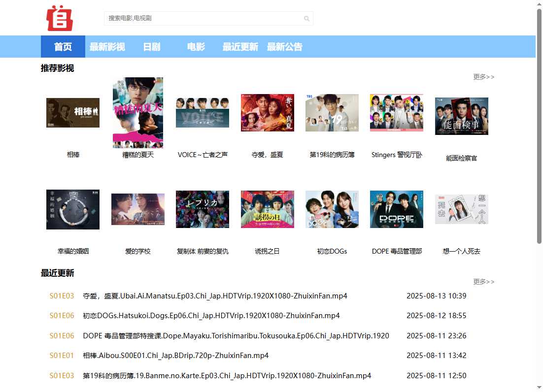
Task: Click the 诱拐之日 poster image
Action: point(267,209)
